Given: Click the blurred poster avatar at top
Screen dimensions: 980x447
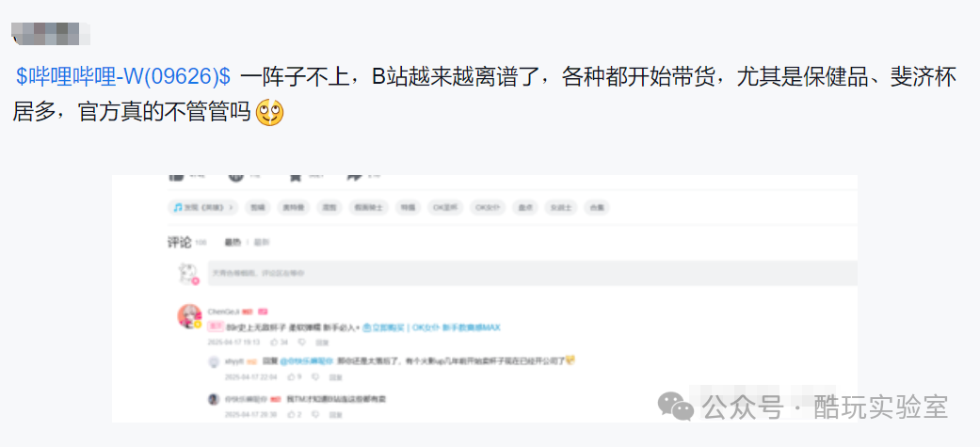Looking at the screenshot, I should pos(51,33).
